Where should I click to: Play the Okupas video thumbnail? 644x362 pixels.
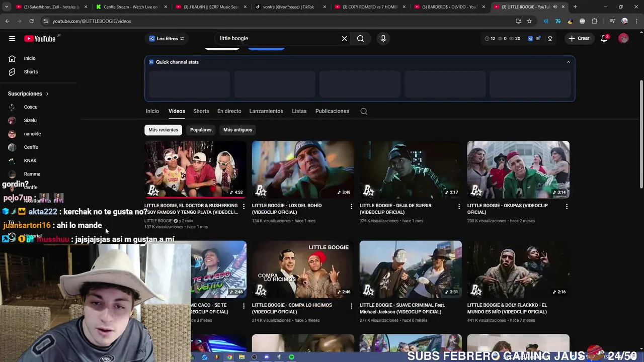pos(518,169)
